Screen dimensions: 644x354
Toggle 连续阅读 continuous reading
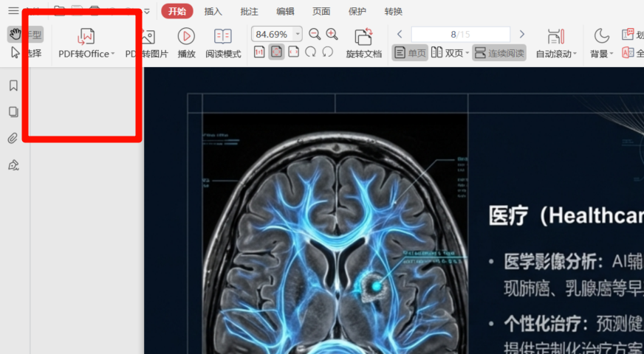click(499, 53)
